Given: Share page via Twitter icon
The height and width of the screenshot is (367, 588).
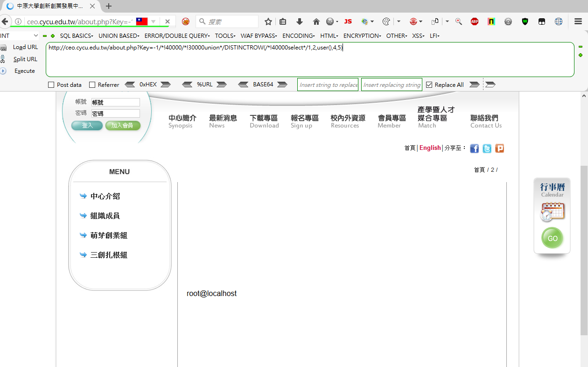Looking at the screenshot, I should pos(487,148).
